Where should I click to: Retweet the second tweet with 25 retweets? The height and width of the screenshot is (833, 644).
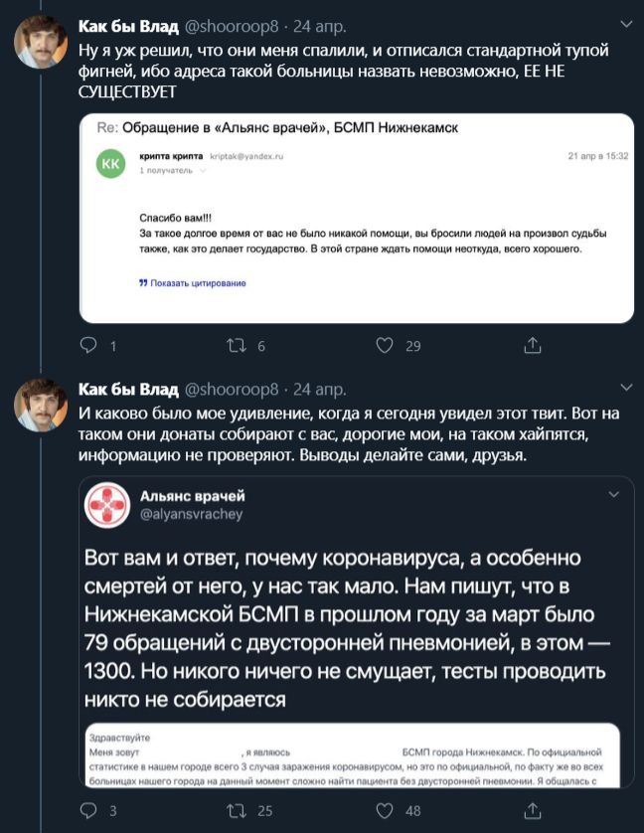click(236, 810)
